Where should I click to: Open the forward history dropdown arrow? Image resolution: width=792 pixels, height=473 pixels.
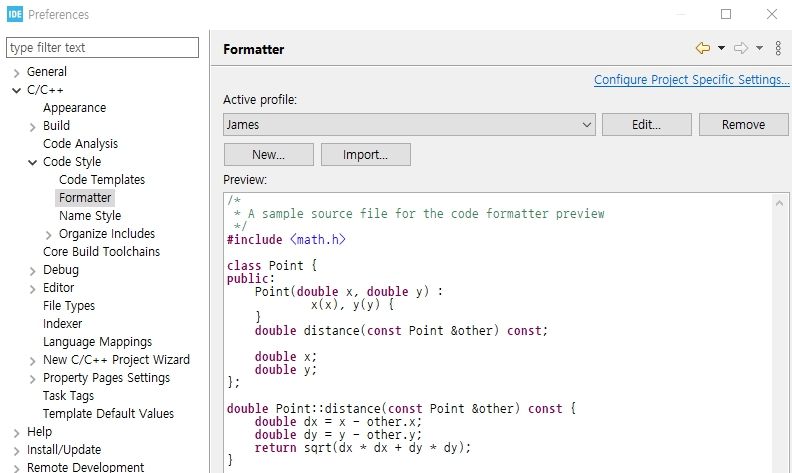(x=759, y=48)
